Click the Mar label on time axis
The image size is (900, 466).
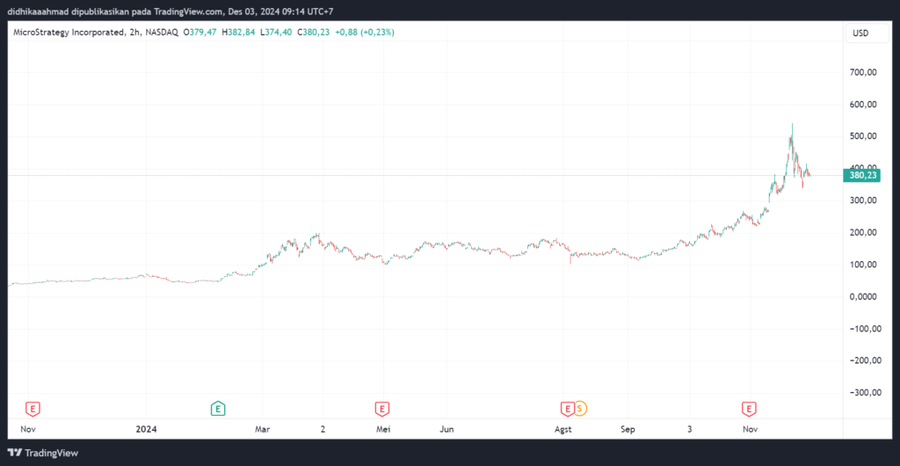[262, 429]
